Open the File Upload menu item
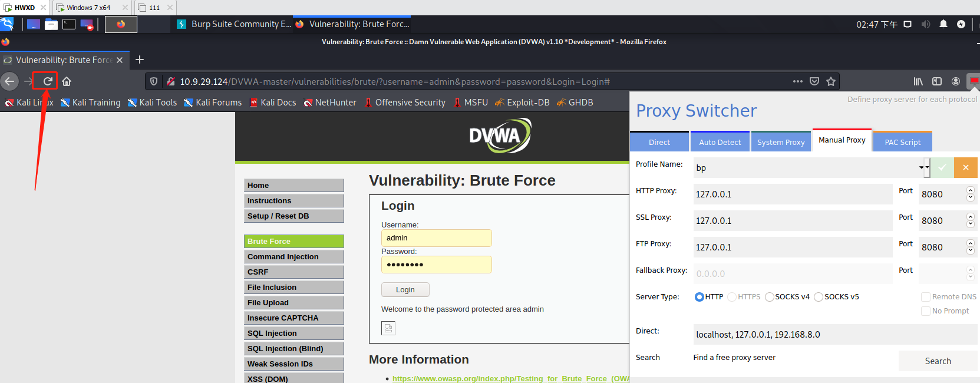 [x=294, y=303]
